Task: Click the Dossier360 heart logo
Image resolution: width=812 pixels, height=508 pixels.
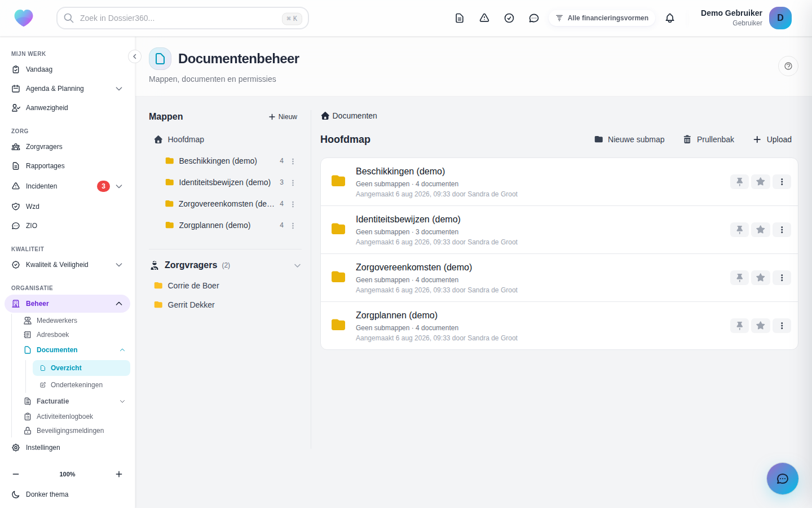Action: (x=24, y=18)
